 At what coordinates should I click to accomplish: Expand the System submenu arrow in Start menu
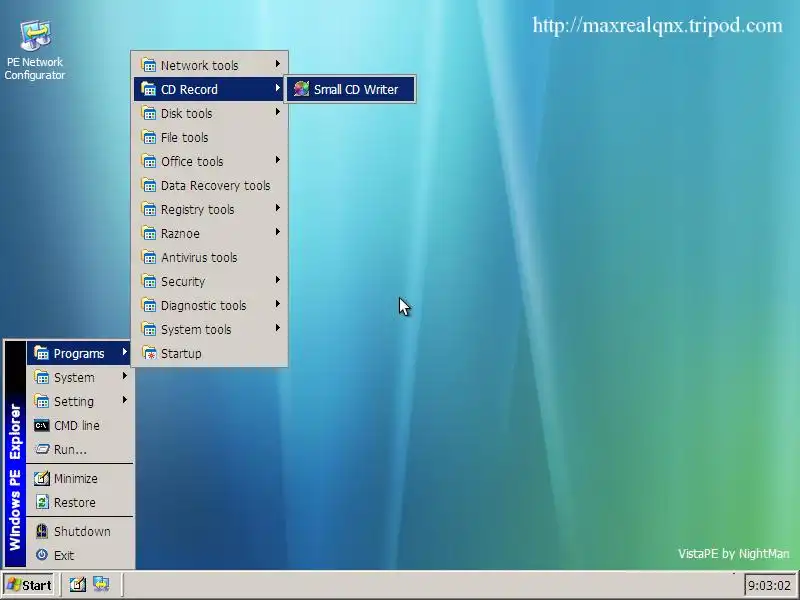(124, 376)
